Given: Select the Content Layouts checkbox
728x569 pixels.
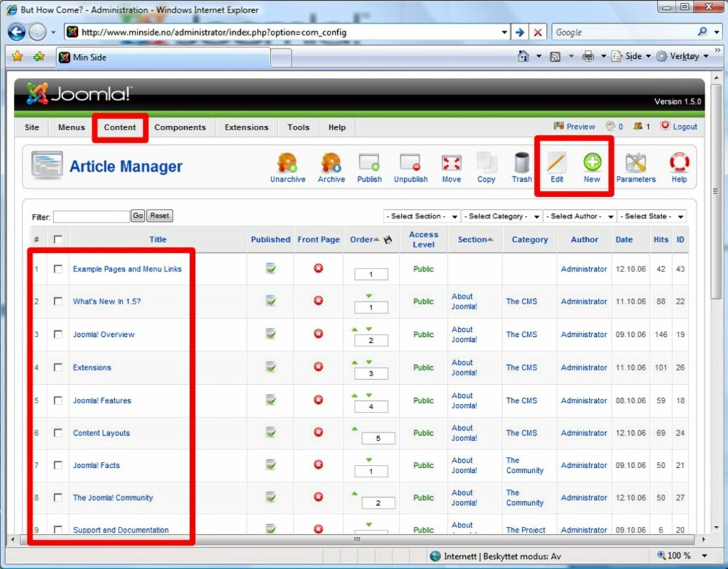Looking at the screenshot, I should 58,432.
